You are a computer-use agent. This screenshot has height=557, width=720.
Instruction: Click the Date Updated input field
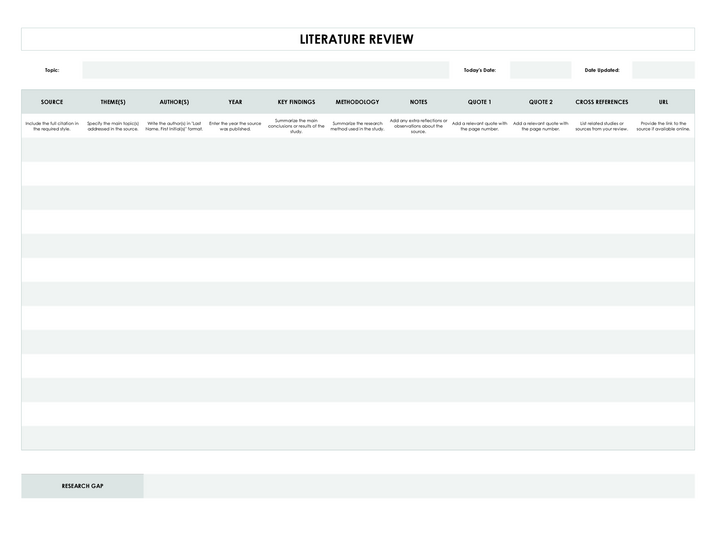pyautogui.click(x=662, y=70)
